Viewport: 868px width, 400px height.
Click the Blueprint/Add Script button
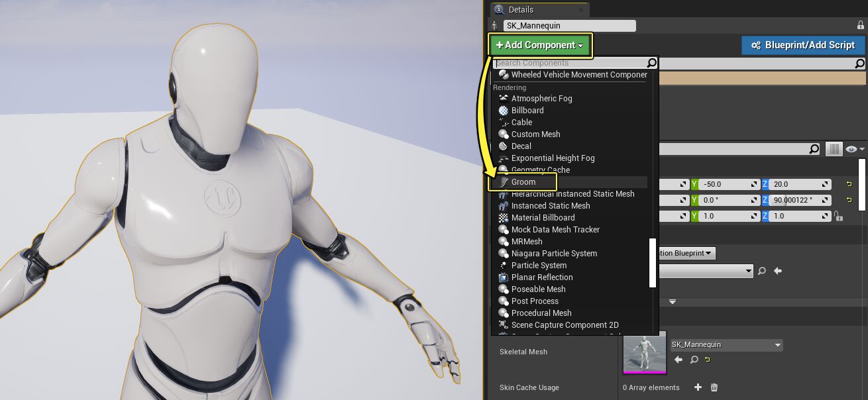[802, 45]
